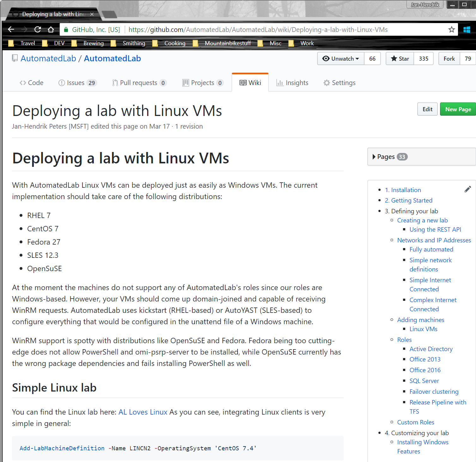476x462 pixels.
Task: Open the Insights tab
Action: coord(292,83)
